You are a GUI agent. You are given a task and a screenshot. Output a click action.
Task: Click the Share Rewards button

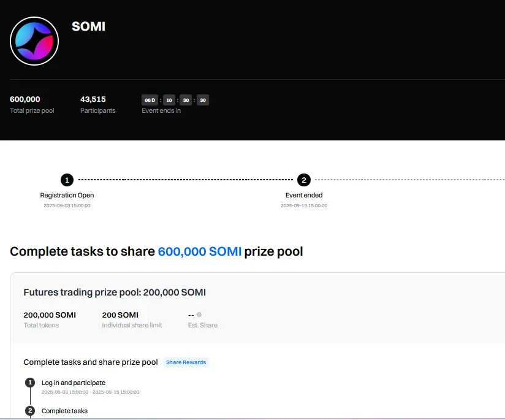coord(186,362)
